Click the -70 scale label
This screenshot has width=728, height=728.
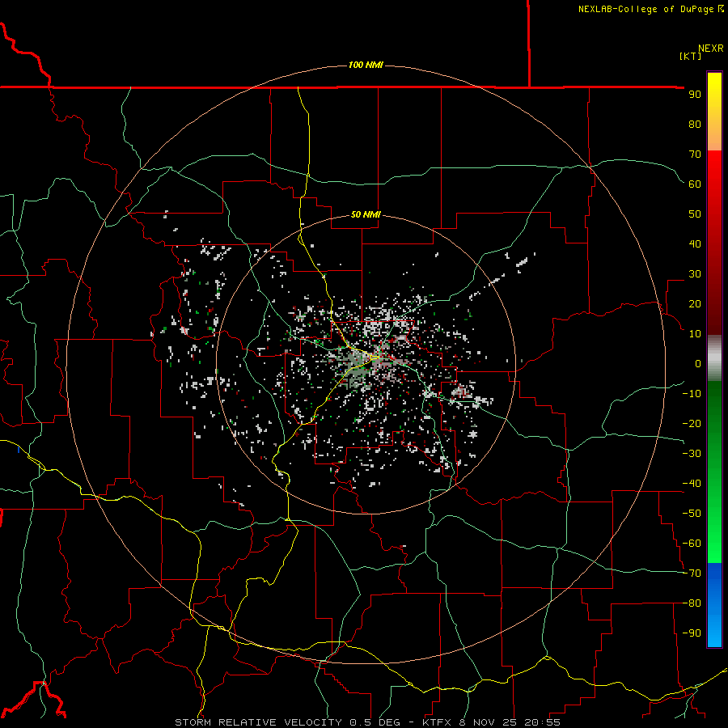pos(692,574)
